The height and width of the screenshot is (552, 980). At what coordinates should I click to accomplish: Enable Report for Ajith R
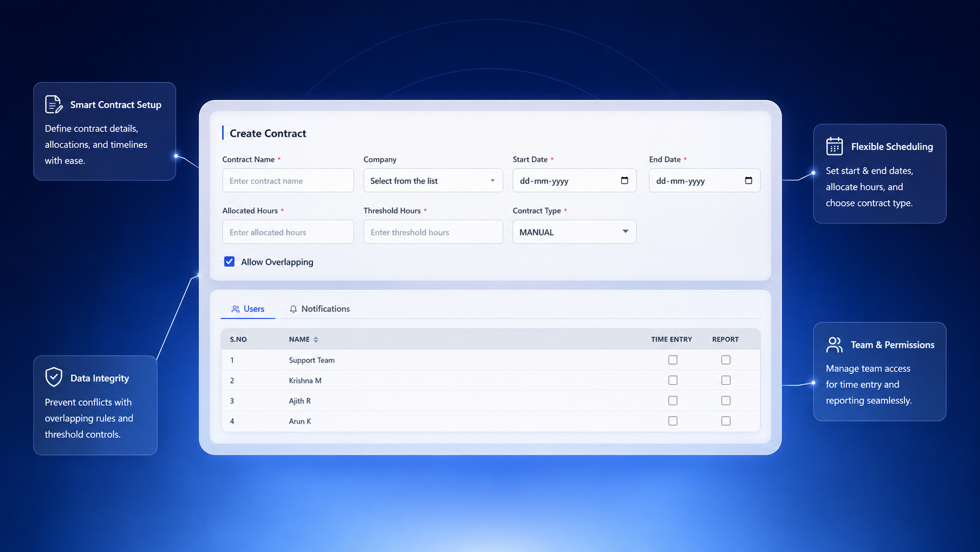[x=726, y=401]
